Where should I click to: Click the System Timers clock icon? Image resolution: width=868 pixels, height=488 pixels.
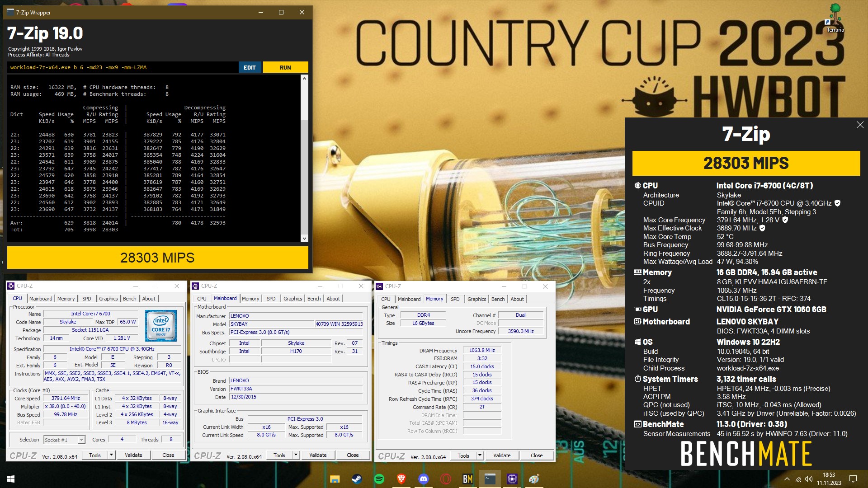click(x=637, y=379)
